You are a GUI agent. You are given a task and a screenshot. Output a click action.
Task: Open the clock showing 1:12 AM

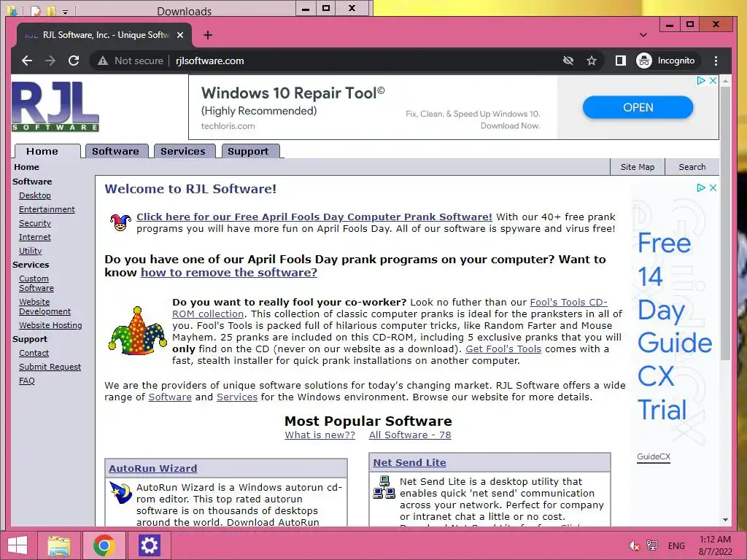pos(715,545)
